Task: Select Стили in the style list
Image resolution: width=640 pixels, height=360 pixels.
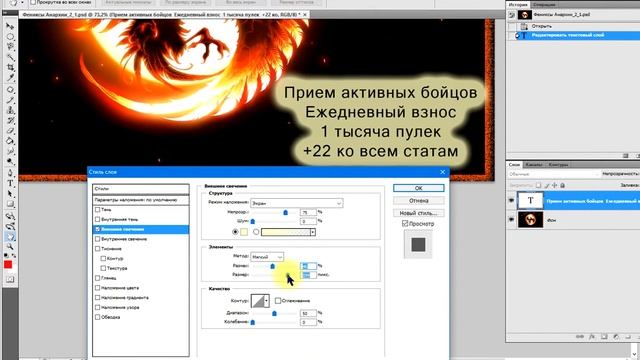Action: point(141,189)
